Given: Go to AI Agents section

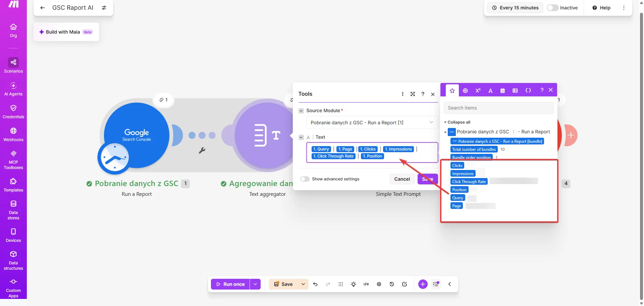Looking at the screenshot, I should pyautogui.click(x=13, y=89).
